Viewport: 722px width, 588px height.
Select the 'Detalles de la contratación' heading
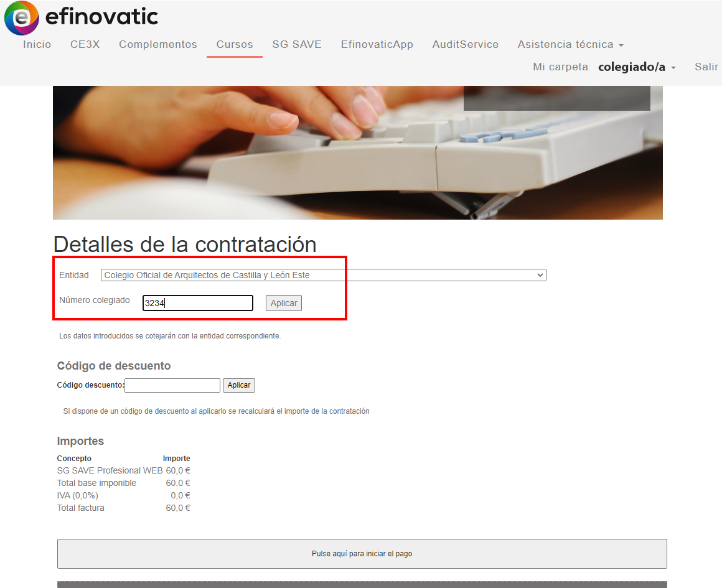(x=185, y=245)
